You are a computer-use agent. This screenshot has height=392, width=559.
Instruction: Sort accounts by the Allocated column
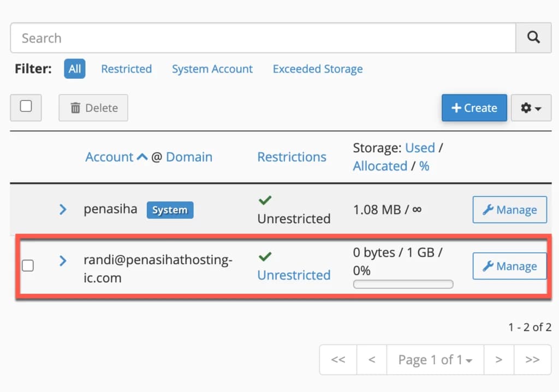pyautogui.click(x=380, y=166)
